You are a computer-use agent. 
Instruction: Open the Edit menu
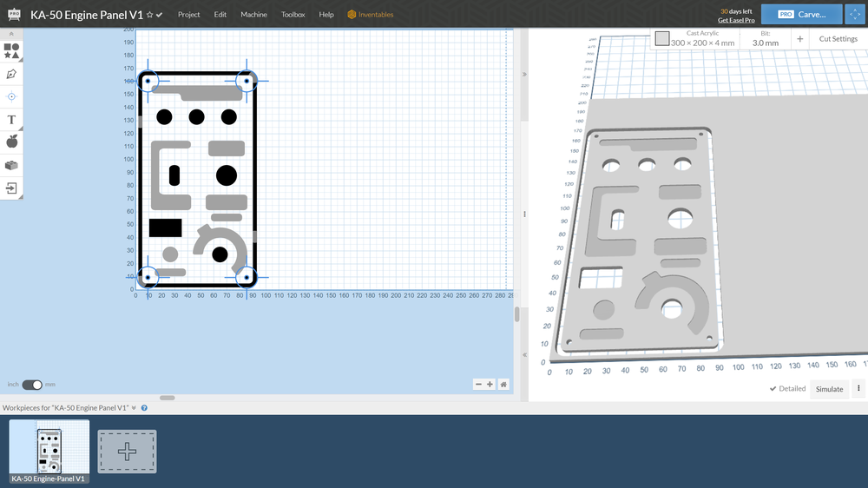(x=220, y=15)
